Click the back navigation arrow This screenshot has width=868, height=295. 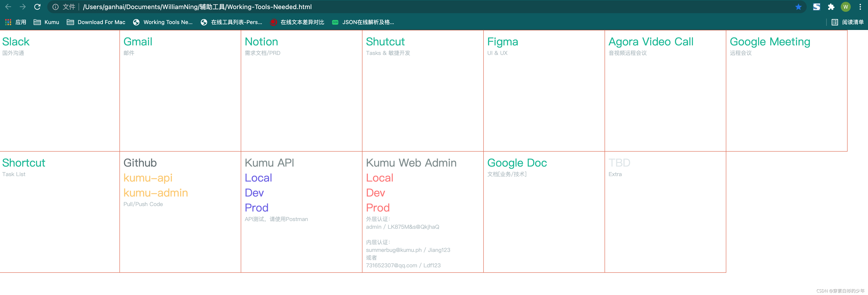[x=8, y=7]
